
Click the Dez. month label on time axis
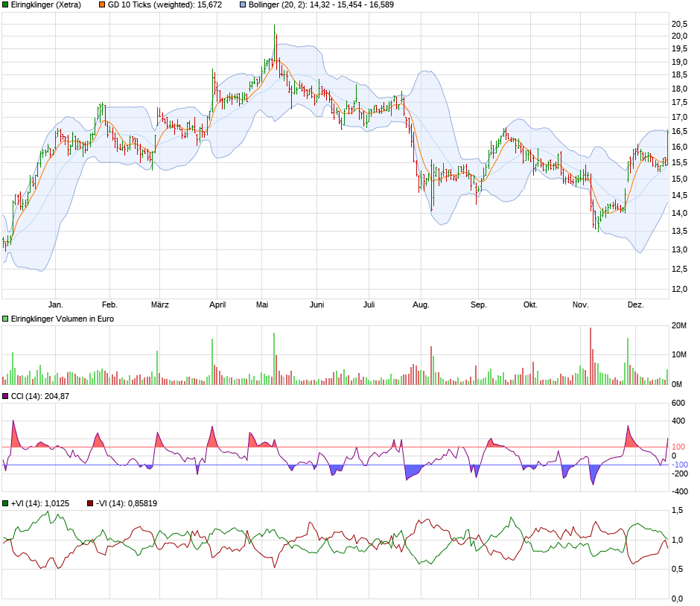(x=635, y=304)
